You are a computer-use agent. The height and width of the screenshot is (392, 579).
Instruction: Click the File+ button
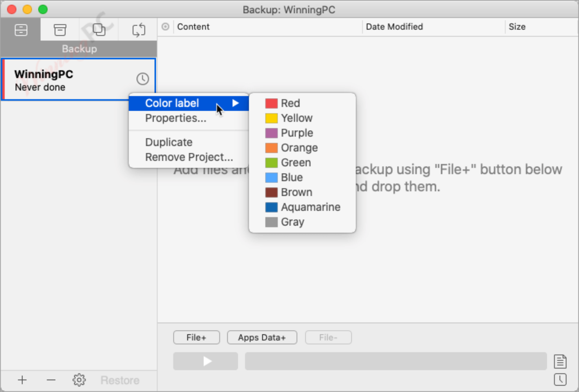point(196,337)
